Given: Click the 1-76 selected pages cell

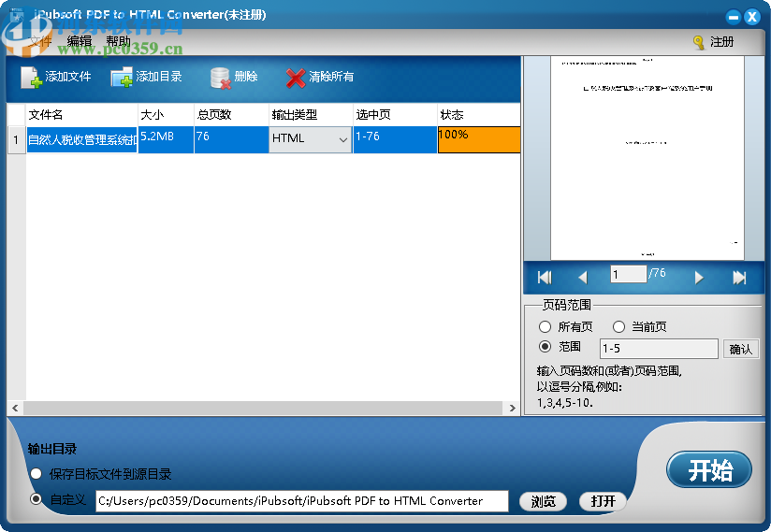Looking at the screenshot, I should tap(395, 139).
